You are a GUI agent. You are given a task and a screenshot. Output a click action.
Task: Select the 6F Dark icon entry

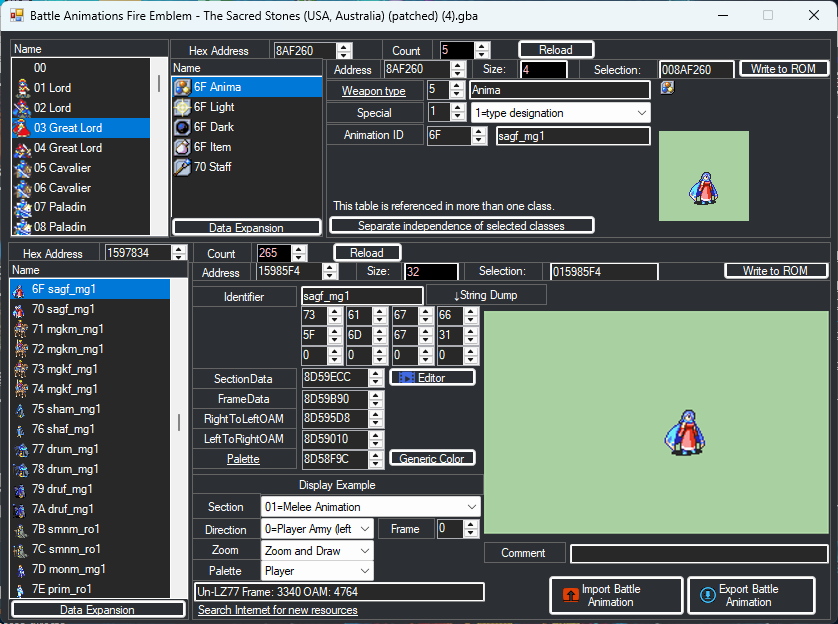click(183, 127)
